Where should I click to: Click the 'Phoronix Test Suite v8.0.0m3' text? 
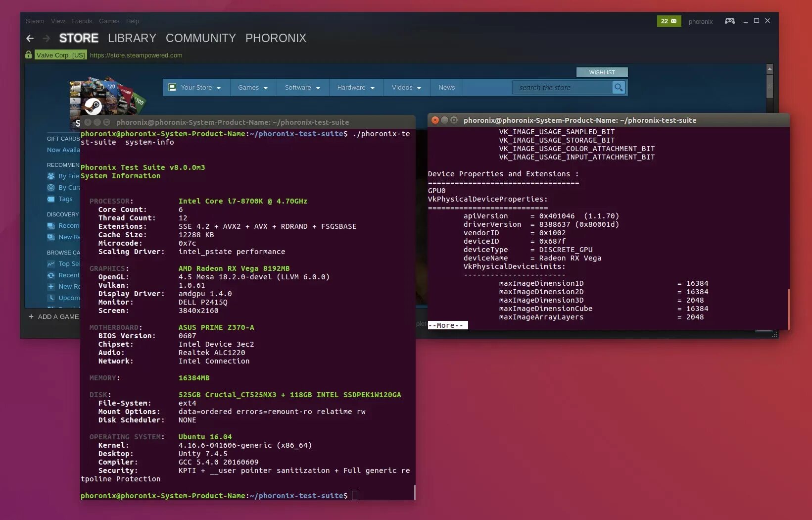(143, 167)
